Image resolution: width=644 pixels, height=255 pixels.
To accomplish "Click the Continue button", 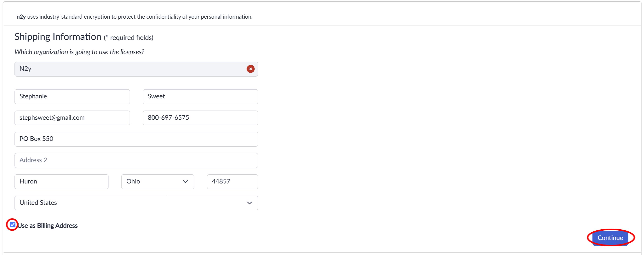I will coord(610,238).
